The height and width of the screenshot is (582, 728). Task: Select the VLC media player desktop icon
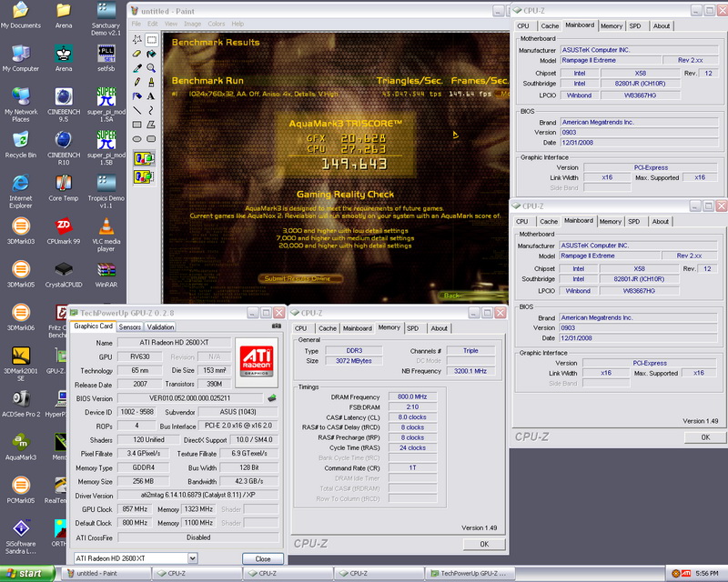[106, 235]
